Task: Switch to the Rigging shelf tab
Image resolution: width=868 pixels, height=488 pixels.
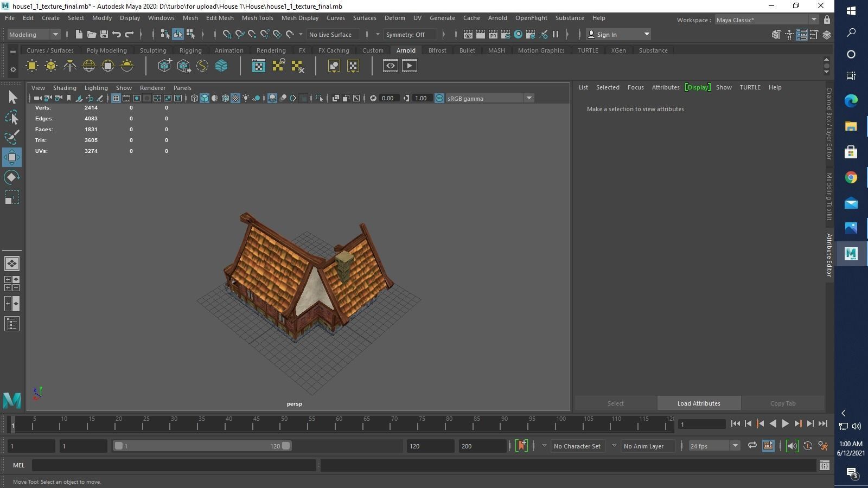Action: tap(190, 50)
